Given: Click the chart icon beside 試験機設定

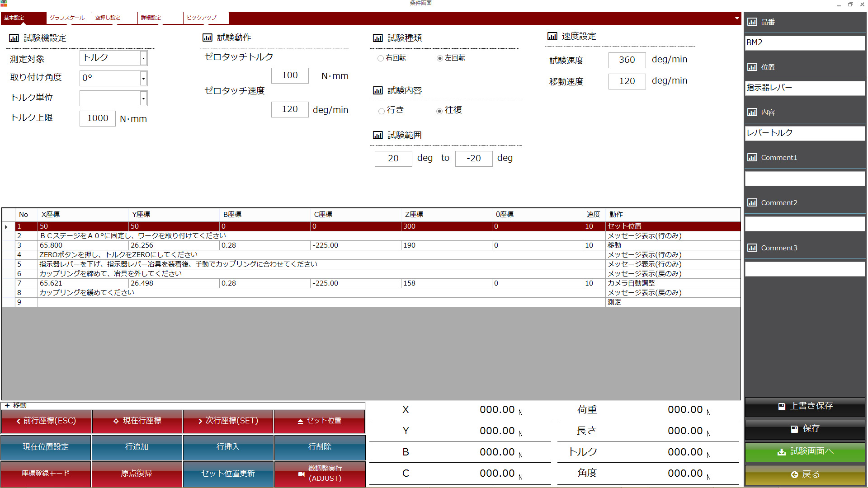Looking at the screenshot, I should tap(14, 38).
